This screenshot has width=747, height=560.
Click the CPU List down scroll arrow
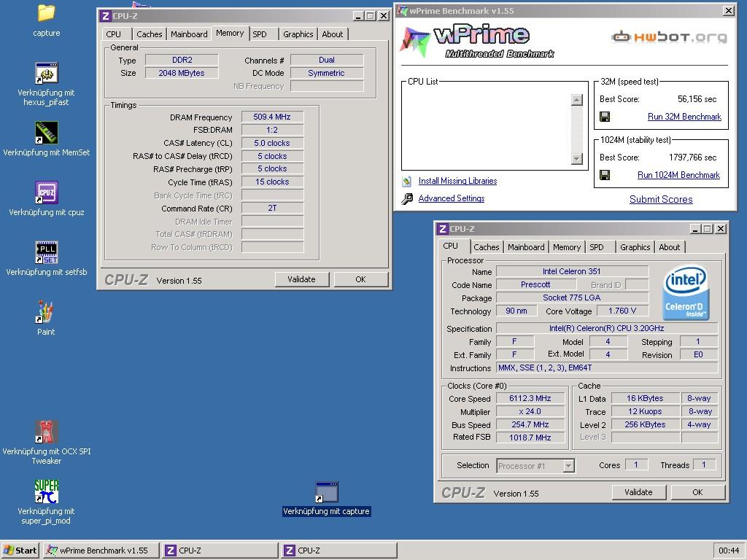coord(576,158)
